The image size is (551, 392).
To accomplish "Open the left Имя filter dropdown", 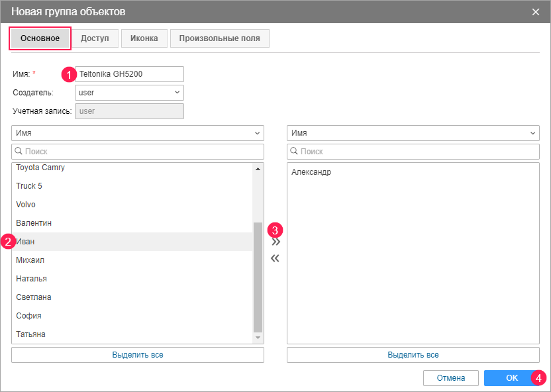I will 138,133.
